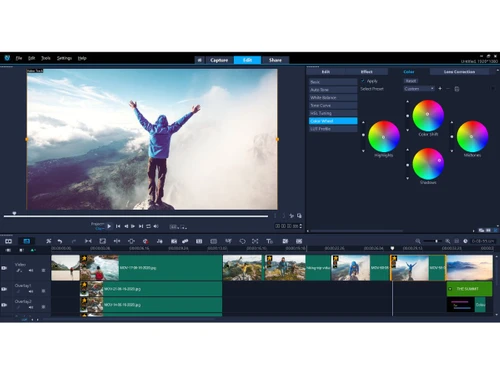Open the Help menu
The height and width of the screenshot is (375, 500).
tap(82, 58)
